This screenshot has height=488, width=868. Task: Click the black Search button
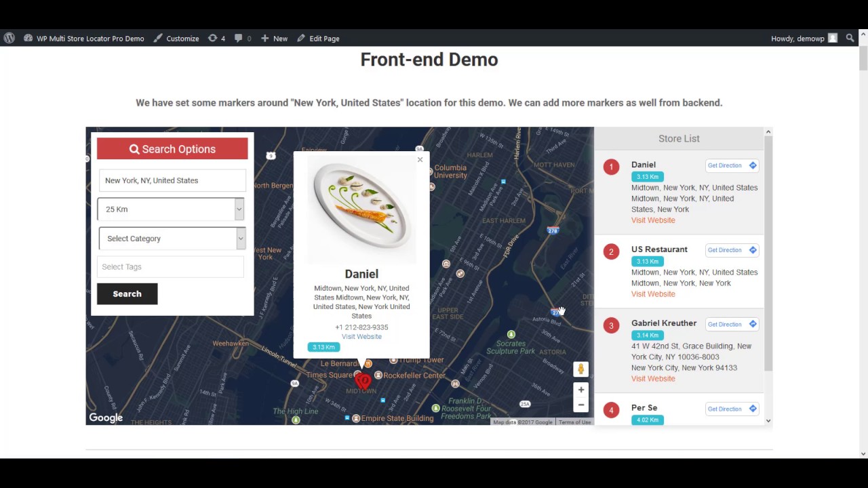coord(127,293)
